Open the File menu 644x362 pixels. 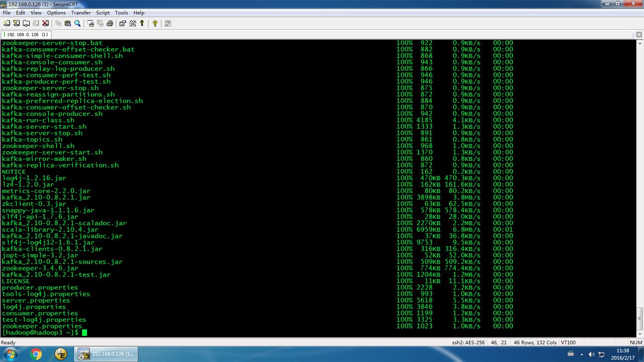pos(7,13)
